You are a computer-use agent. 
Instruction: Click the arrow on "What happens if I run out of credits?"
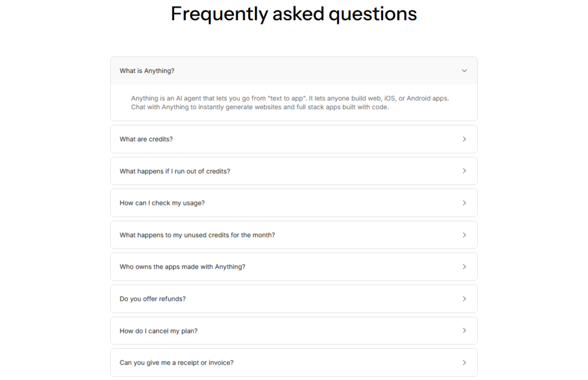465,170
